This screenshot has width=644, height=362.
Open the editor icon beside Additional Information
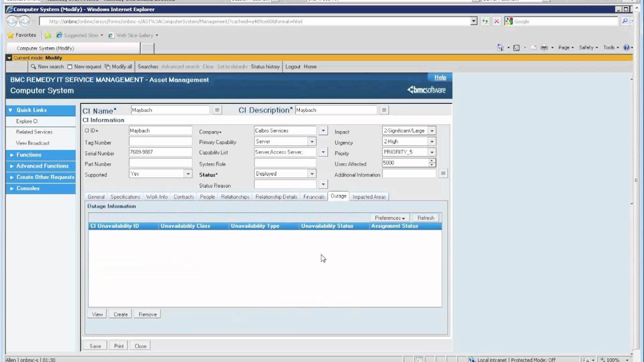[443, 173]
